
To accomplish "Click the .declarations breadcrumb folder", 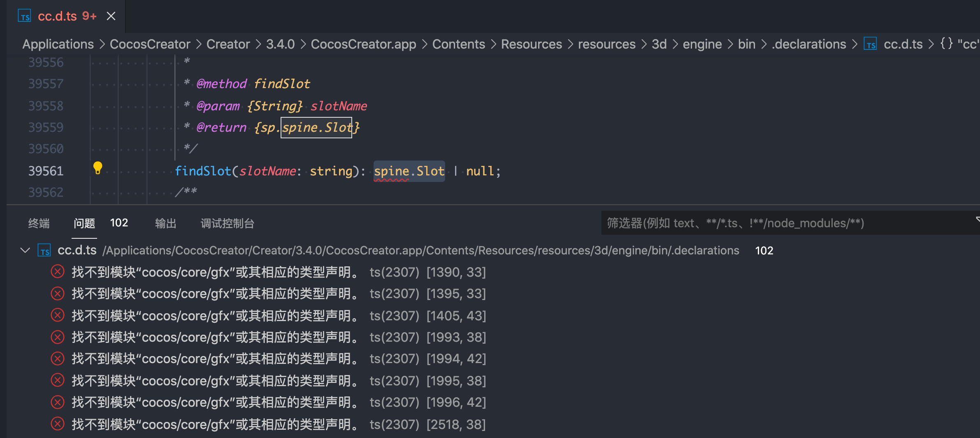I will pyautogui.click(x=809, y=44).
